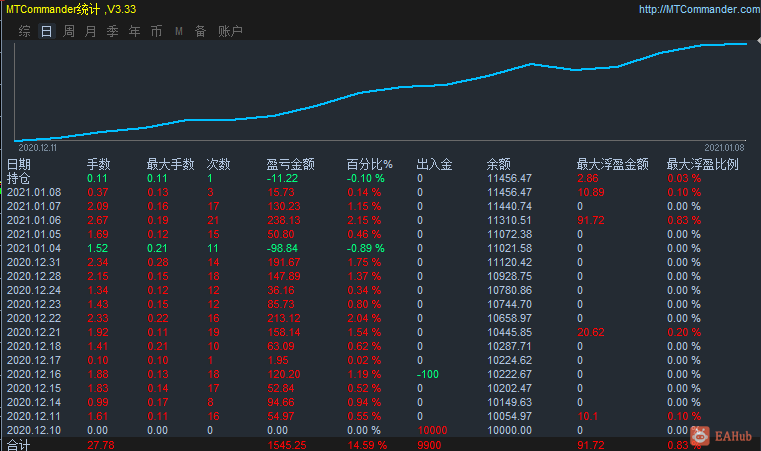Click the 最大浮盈金额 column header

tap(612, 164)
